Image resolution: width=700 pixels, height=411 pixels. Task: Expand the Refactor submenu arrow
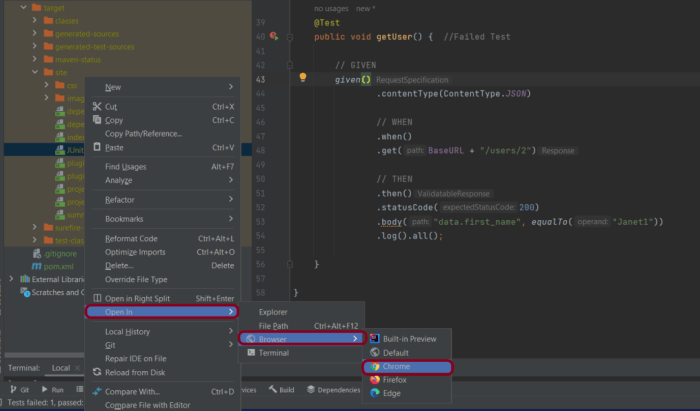231,199
